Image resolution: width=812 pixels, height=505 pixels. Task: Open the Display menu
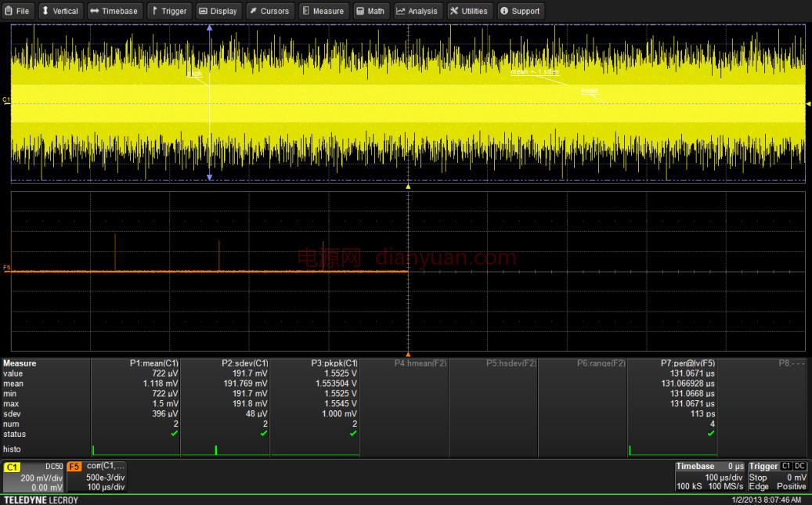[218, 11]
